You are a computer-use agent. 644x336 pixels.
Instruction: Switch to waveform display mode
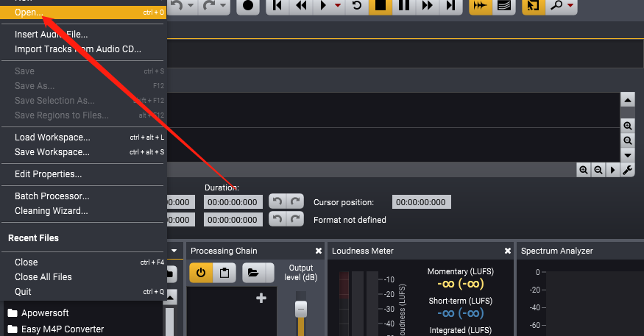click(481, 6)
